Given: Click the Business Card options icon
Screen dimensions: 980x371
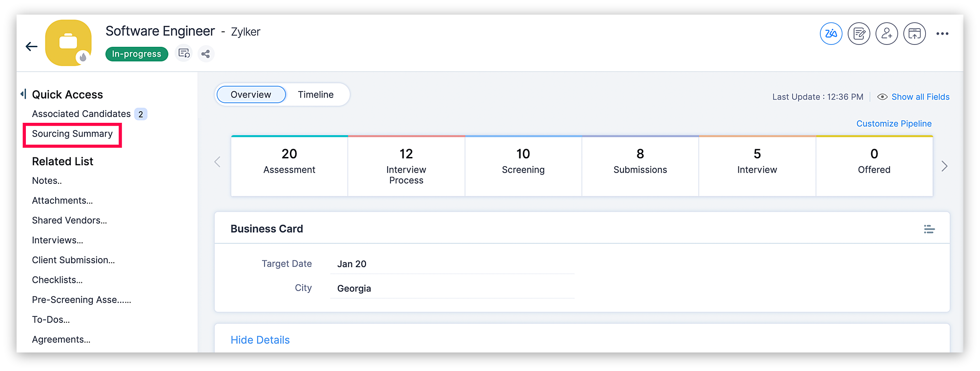Looking at the screenshot, I should click(929, 229).
